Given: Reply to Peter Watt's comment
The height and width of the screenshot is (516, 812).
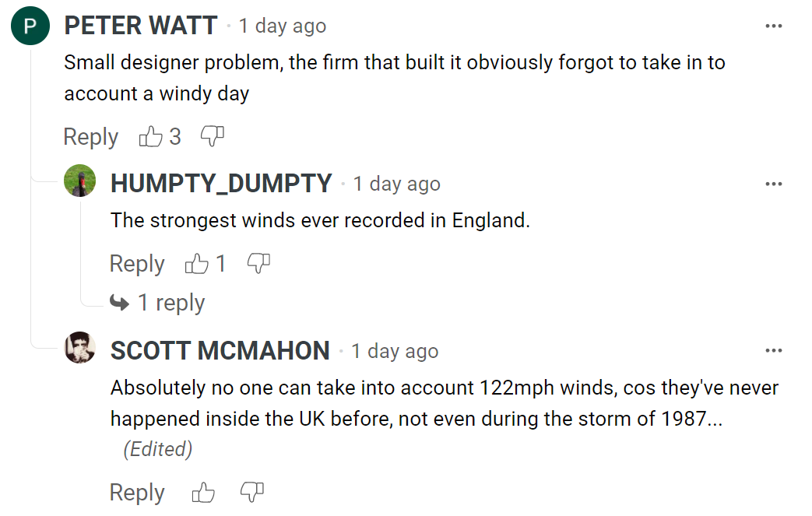Looking at the screenshot, I should click(x=90, y=137).
